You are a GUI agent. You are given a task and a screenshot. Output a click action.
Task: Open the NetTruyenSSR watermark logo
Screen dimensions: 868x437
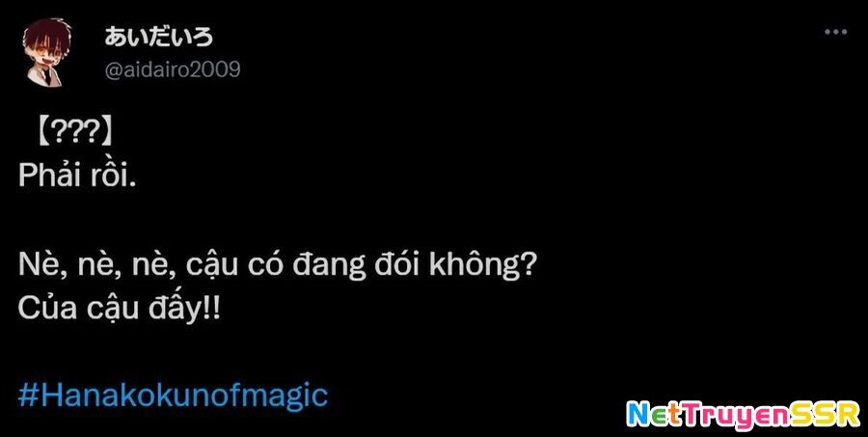point(743,414)
